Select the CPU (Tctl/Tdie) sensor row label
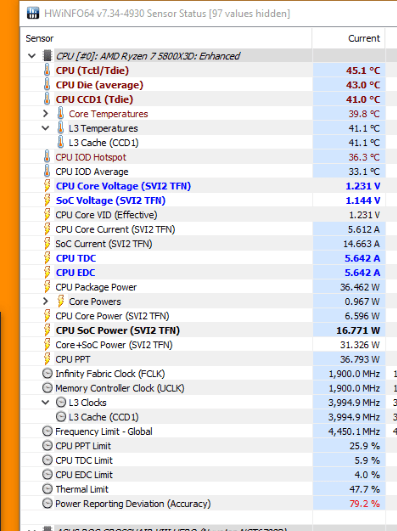The image size is (397, 531). pyautogui.click(x=92, y=70)
